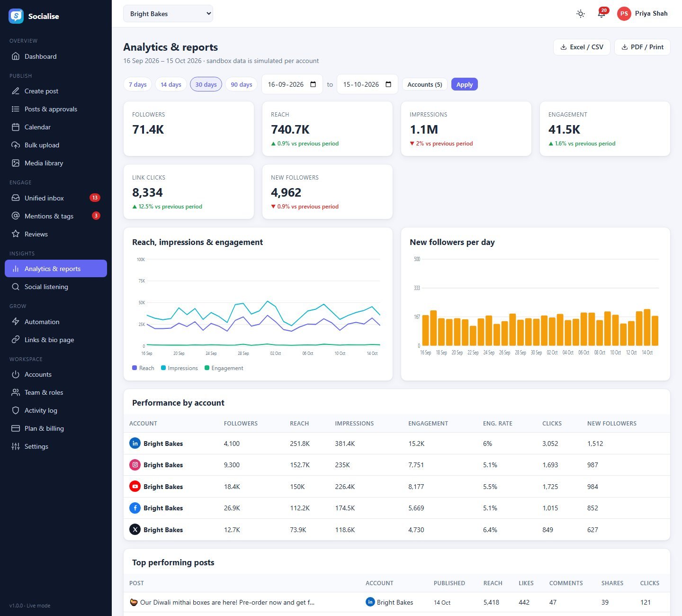
Task: Open the notifications bell icon
Action: pos(601,14)
